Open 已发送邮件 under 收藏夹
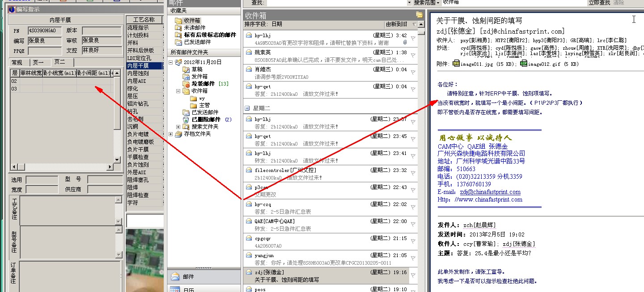644x292 pixels. 197,42
